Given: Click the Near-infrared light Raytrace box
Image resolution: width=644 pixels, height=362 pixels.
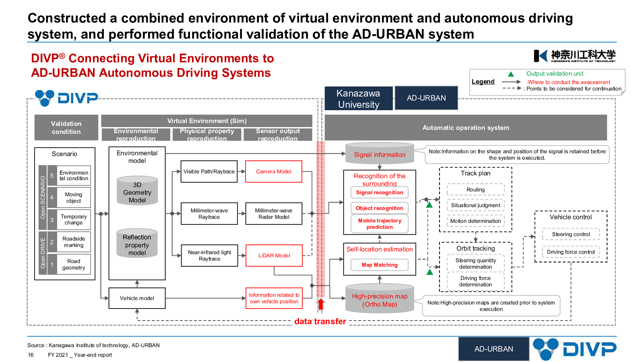Looking at the screenshot, I should click(209, 255).
